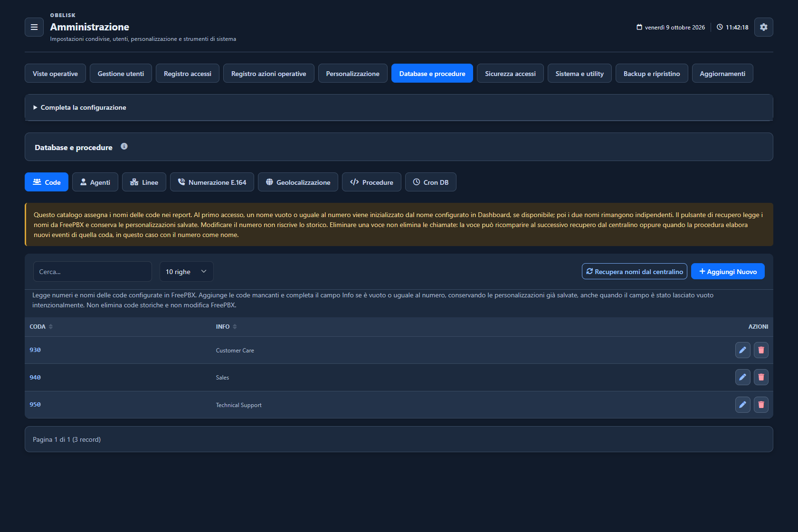This screenshot has height=532, width=798.
Task: Click Recupera nomi dal centralino button
Action: tap(635, 271)
